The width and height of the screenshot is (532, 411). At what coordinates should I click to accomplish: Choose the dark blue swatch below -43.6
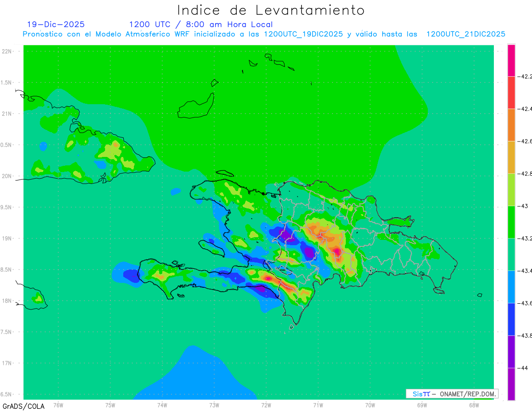click(511, 319)
